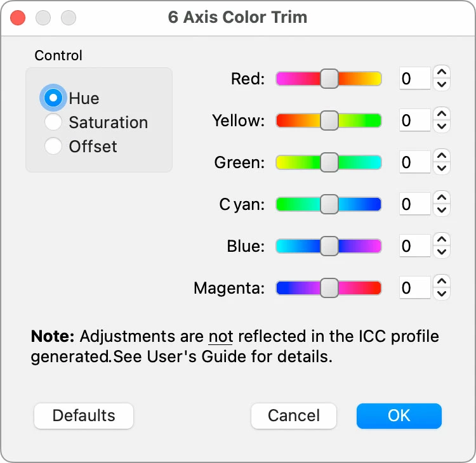Click the Red value input field
476x463 pixels.
pos(415,79)
